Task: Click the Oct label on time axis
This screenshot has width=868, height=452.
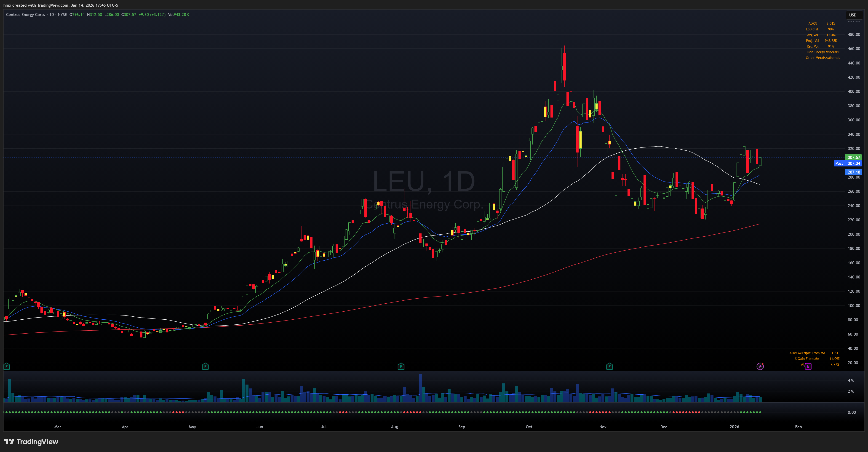Action: click(x=529, y=427)
